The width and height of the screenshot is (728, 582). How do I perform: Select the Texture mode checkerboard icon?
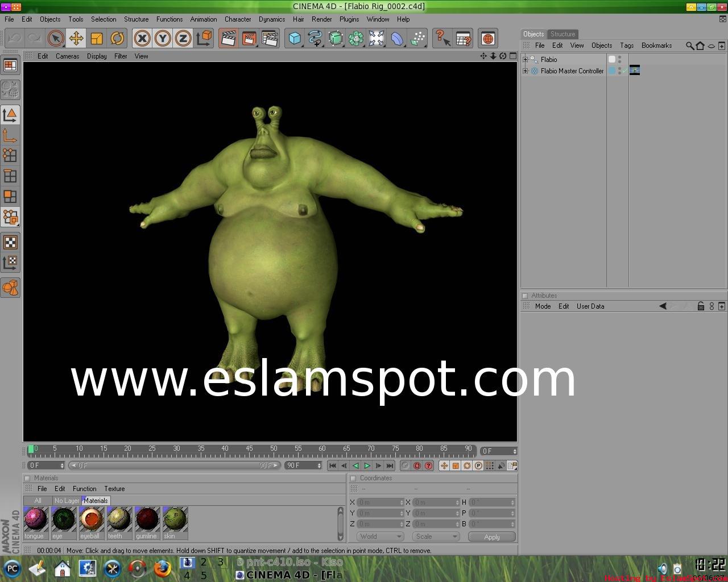pos(10,242)
